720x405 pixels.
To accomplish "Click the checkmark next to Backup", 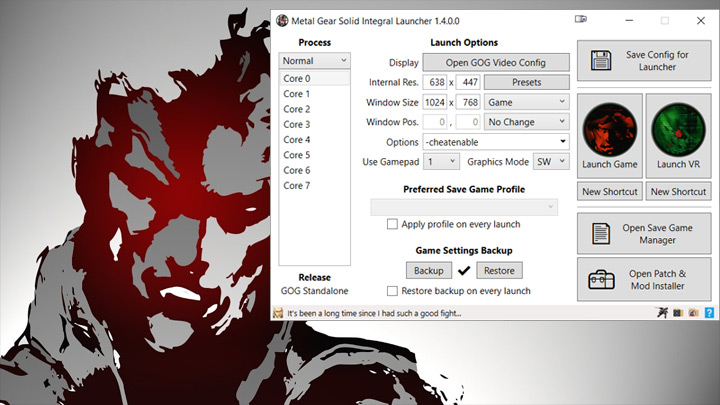I will [464, 270].
